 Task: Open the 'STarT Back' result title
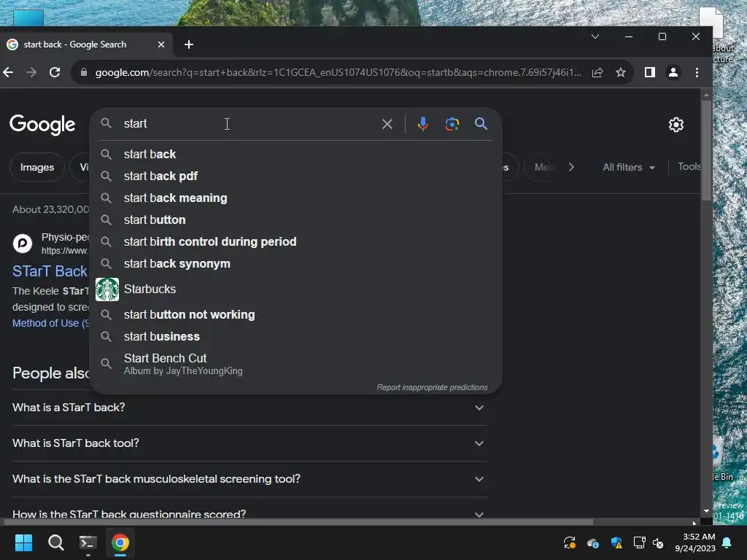click(50, 271)
